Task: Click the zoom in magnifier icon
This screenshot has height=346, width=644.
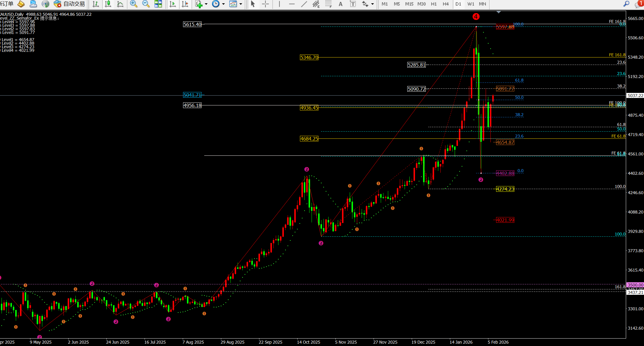Action: [134, 4]
